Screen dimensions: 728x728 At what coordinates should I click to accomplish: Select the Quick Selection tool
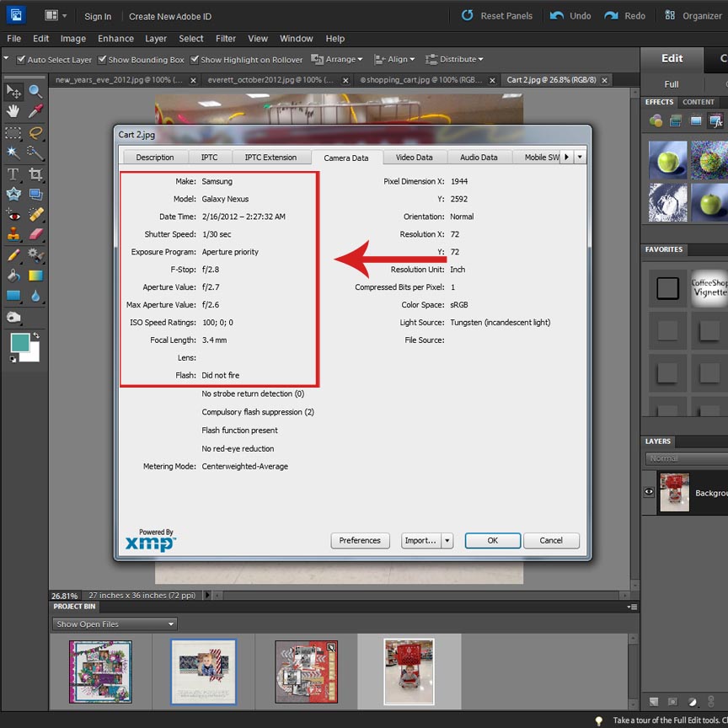35,153
